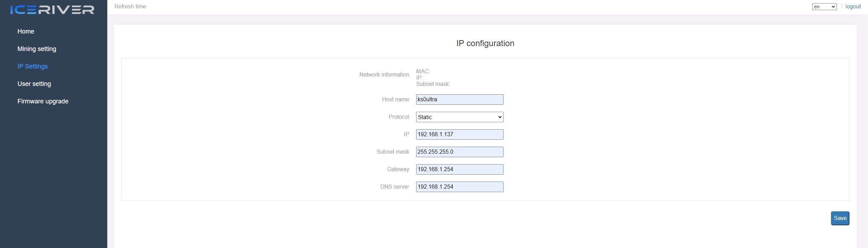The image size is (868, 248).
Task: Click the Protocol label text
Action: (x=399, y=117)
